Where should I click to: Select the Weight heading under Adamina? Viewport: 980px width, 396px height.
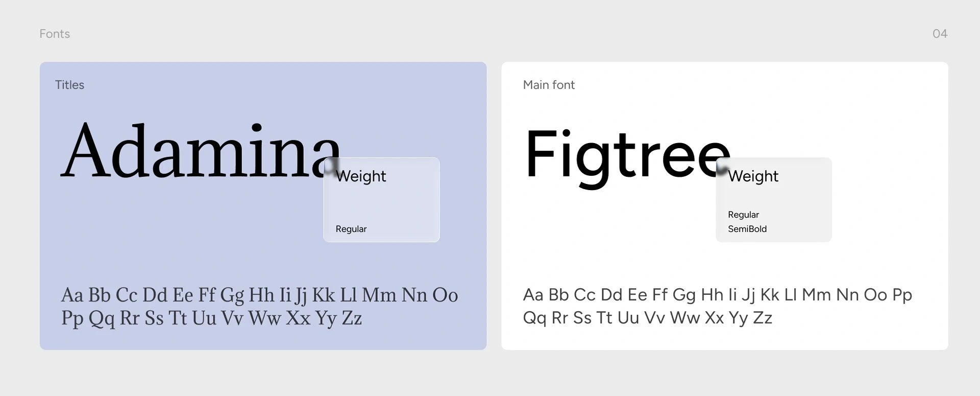tap(361, 176)
